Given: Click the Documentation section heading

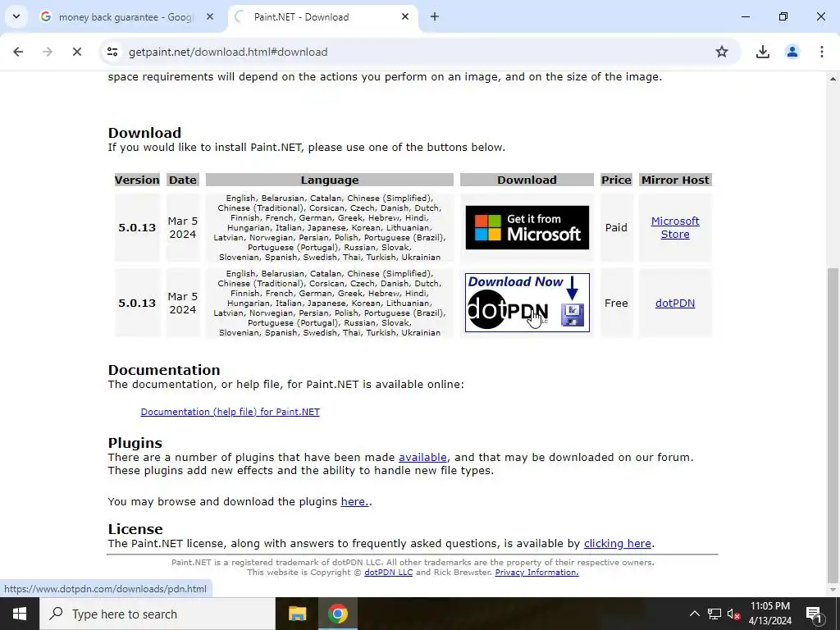Looking at the screenshot, I should pos(164,370).
